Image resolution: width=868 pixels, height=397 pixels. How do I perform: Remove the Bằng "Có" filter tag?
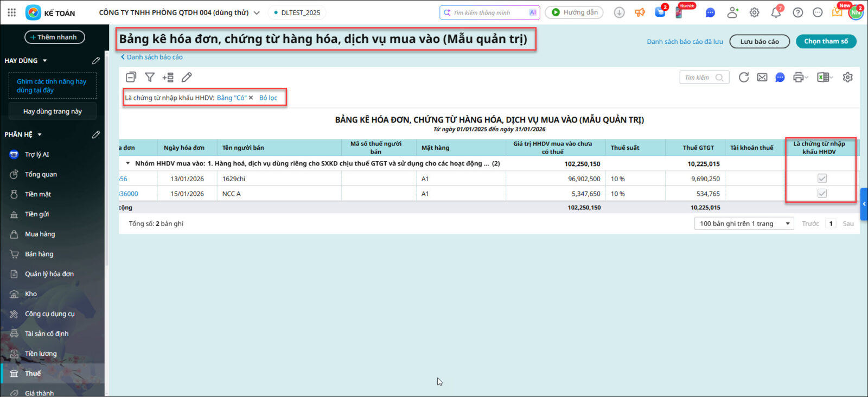[251, 98]
